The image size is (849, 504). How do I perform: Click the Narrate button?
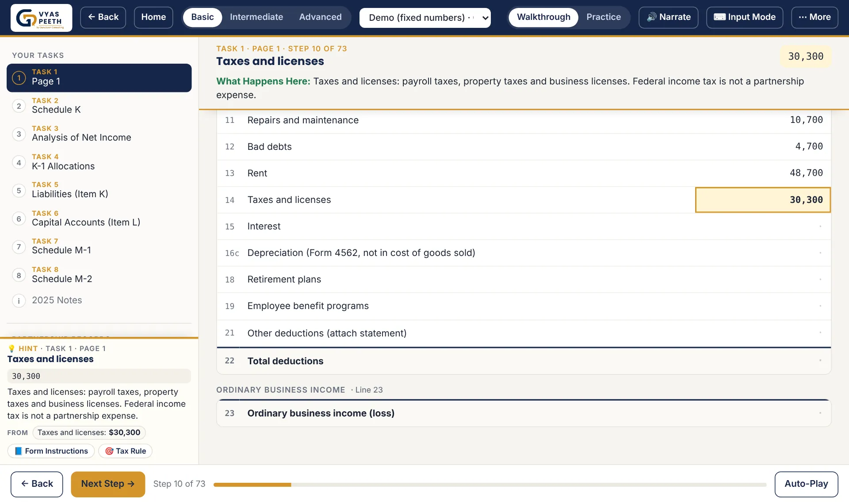[669, 17]
